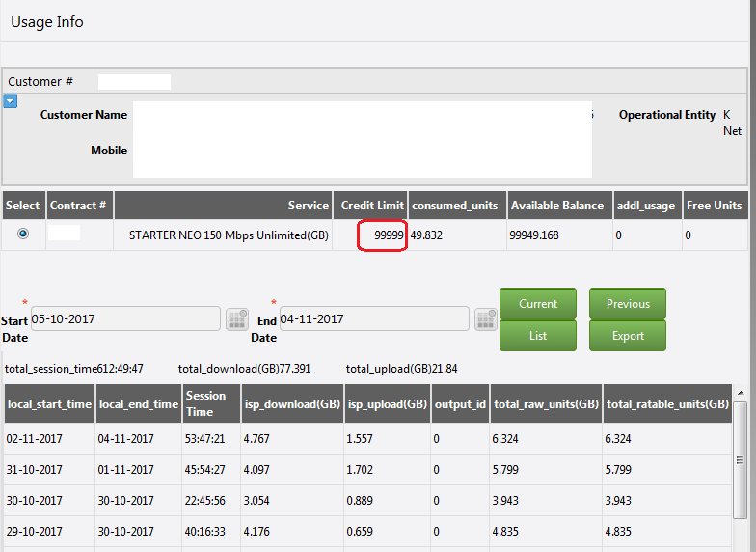This screenshot has height=552, width=756.
Task: Click start date cell 31-10-2017
Action: [35, 470]
